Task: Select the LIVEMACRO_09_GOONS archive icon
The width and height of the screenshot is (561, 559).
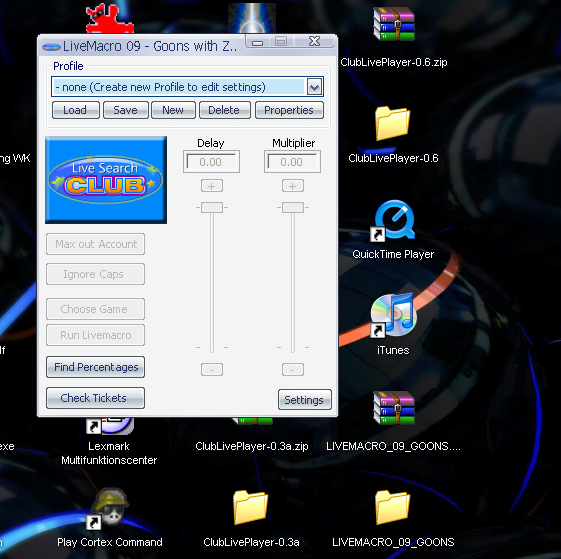Action: pyautogui.click(x=394, y=407)
